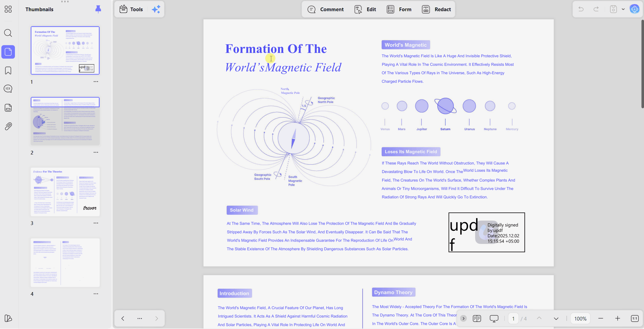Click the Thumbnails panel title
This screenshot has width=644, height=329.
[x=39, y=9]
